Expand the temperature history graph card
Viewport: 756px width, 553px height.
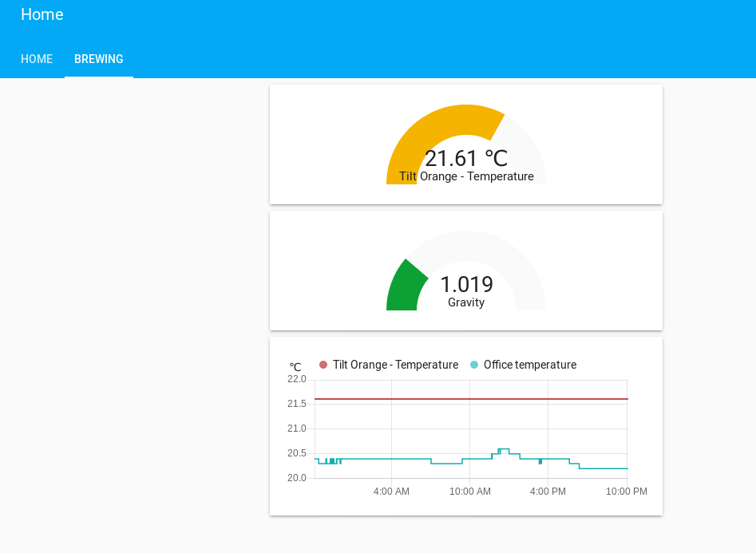coord(466,425)
